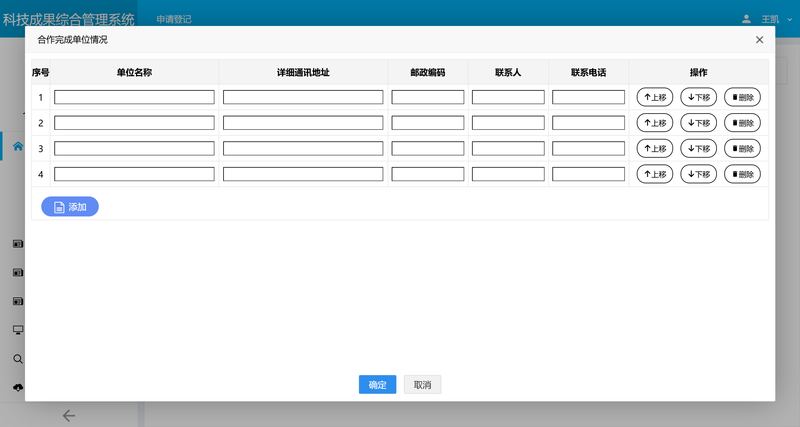Viewport: 800px width, 427px height.
Task: Click the 添加 add row button
Action: pyautogui.click(x=70, y=207)
